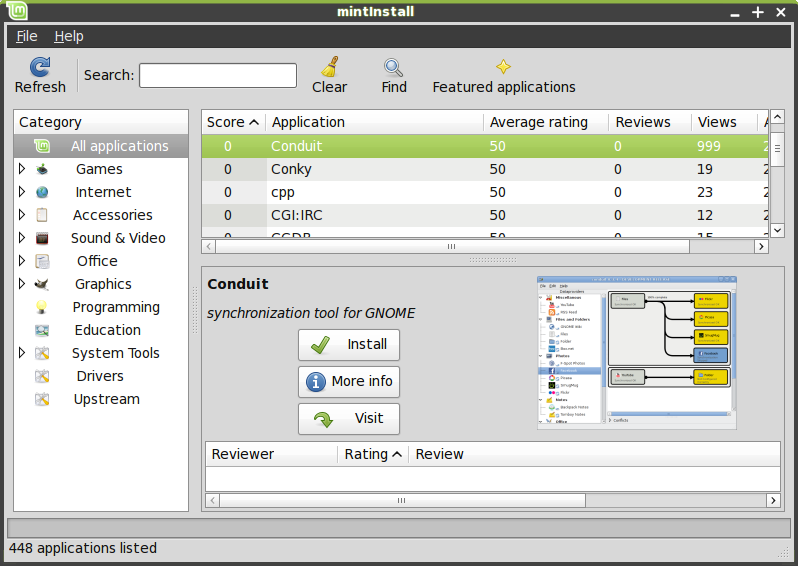The image size is (798, 566).
Task: Sort by Reviews column header
Action: click(650, 122)
